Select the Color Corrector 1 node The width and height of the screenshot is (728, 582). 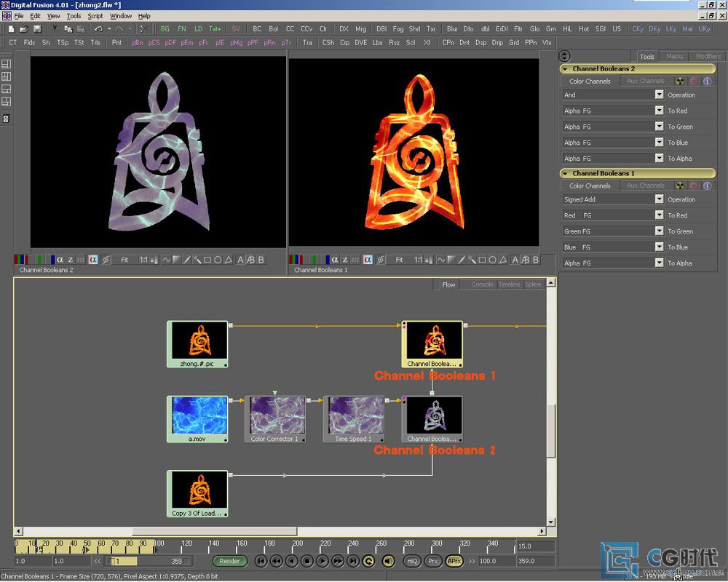(275, 419)
